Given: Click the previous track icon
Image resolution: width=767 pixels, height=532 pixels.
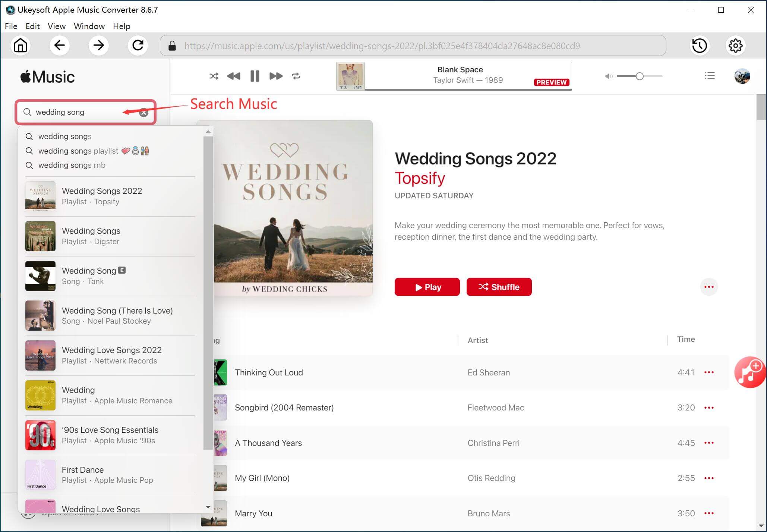Looking at the screenshot, I should click(x=234, y=76).
